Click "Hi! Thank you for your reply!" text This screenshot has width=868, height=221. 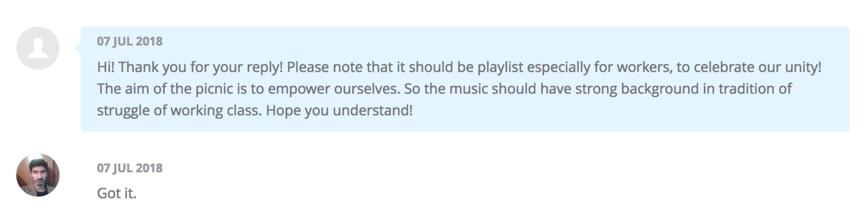click(190, 67)
